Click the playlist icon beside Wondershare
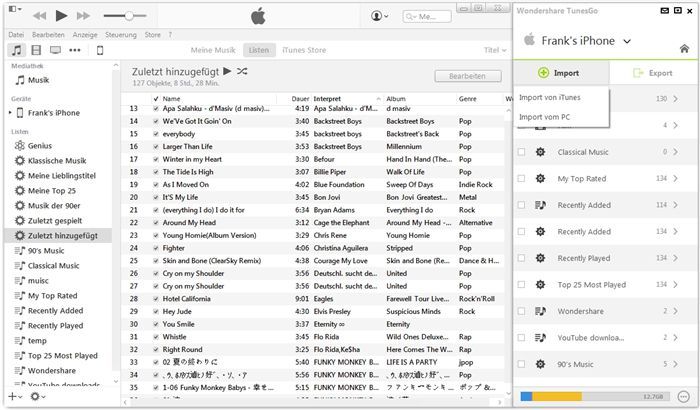The height and width of the screenshot is (410, 700). [x=540, y=311]
